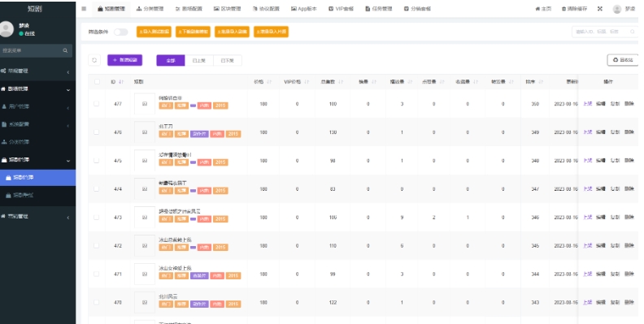The width and height of the screenshot is (644, 324).
Task: Sort by 总集数 column arrows
Action: [341, 82]
